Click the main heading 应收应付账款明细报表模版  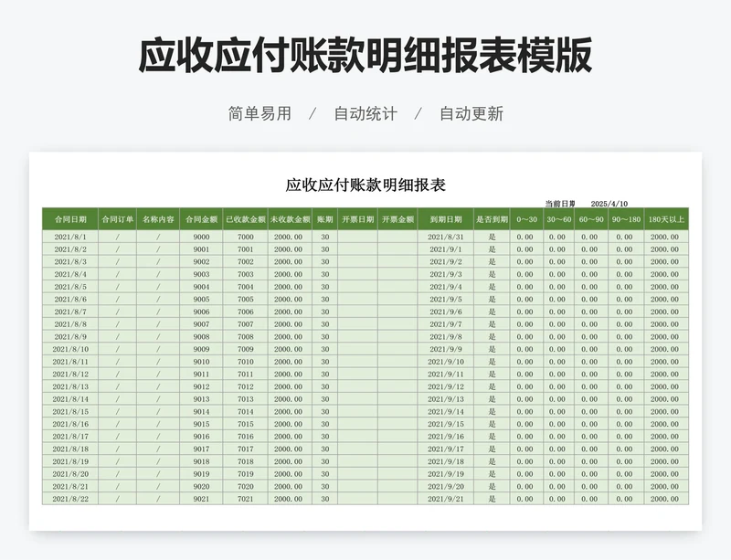click(x=365, y=56)
